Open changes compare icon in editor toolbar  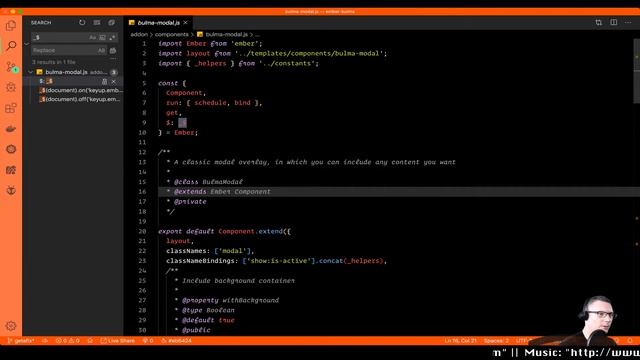pos(598,23)
